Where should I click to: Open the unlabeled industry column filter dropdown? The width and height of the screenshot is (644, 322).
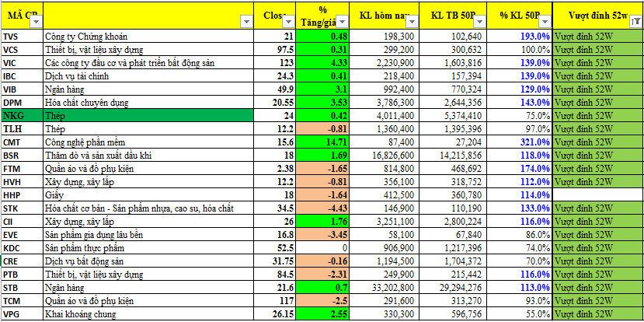(x=247, y=23)
